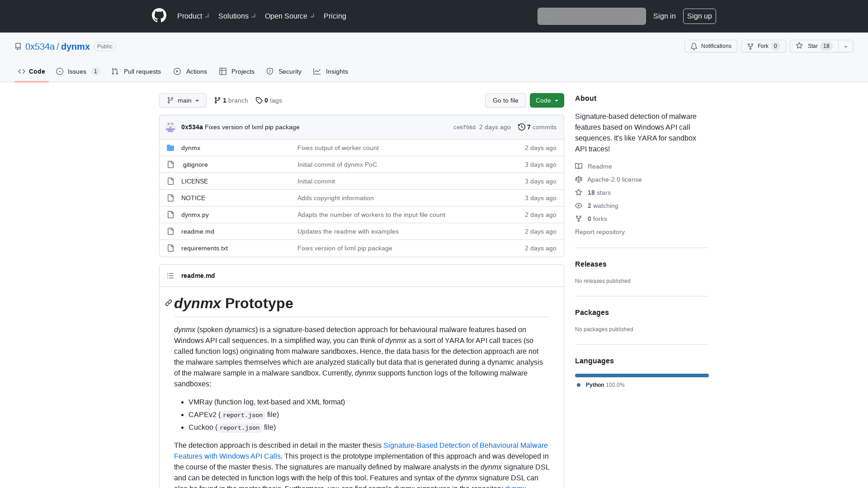Click the tag icon next to 0 tags

point(259,100)
